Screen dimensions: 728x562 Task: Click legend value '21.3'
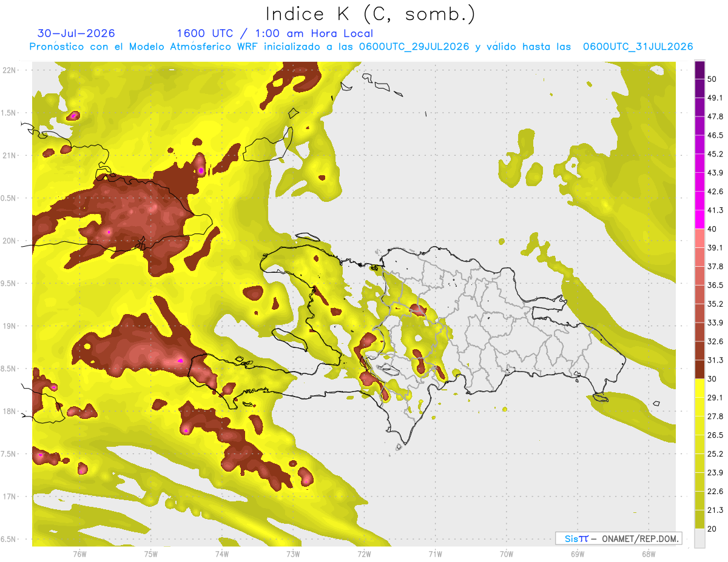[x=715, y=510]
